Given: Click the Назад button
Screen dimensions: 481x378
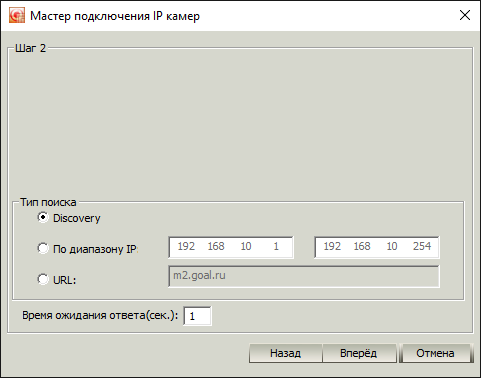Looking at the screenshot, I should click(x=285, y=353).
